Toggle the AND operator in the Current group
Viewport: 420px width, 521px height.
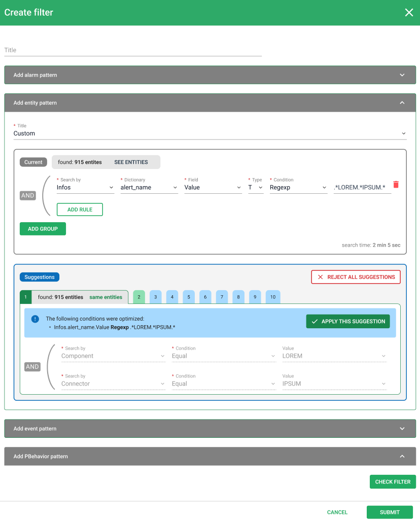click(28, 195)
